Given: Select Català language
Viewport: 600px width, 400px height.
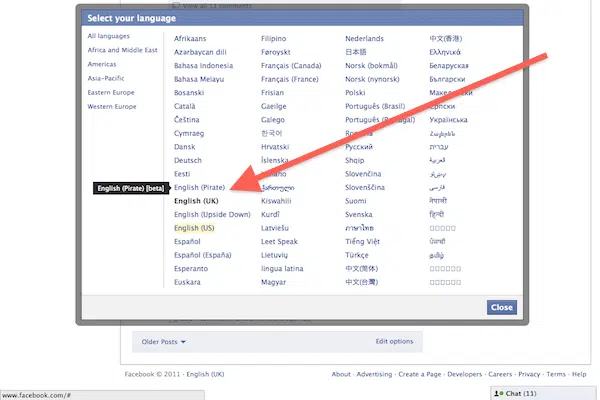Looking at the screenshot, I should tap(184, 106).
